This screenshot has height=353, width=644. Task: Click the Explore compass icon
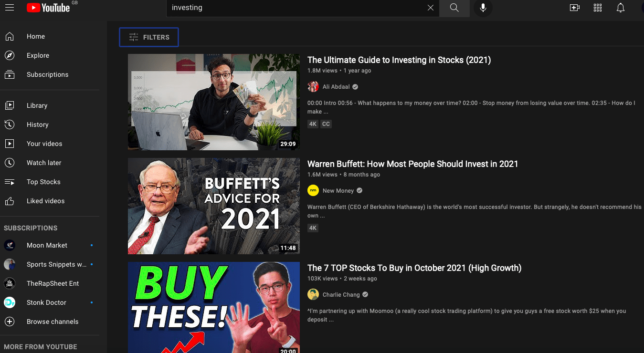point(10,55)
